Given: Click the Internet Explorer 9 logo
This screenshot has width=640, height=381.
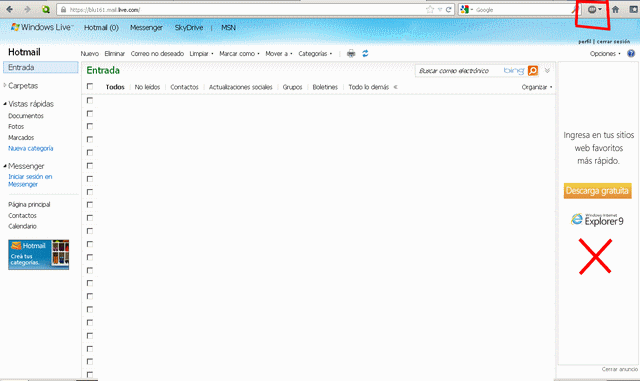Looking at the screenshot, I should click(x=597, y=220).
